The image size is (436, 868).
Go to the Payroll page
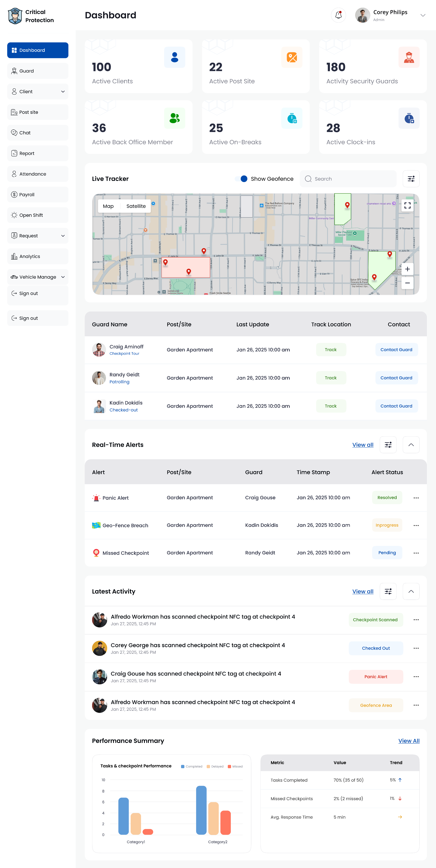click(27, 195)
